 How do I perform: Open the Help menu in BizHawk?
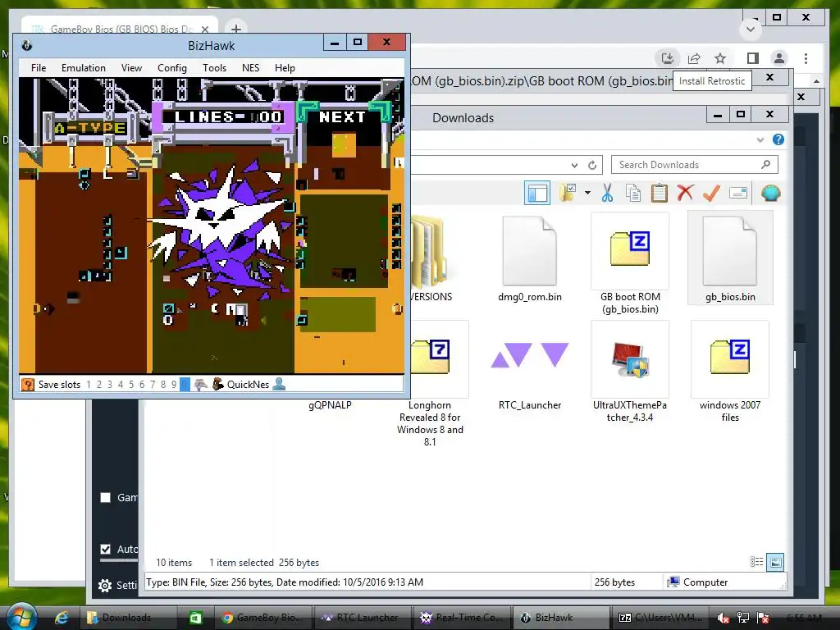click(x=285, y=68)
